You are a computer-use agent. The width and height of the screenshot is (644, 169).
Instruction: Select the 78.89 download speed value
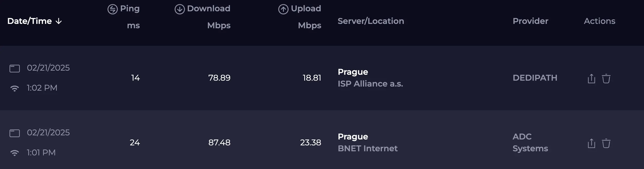219,78
